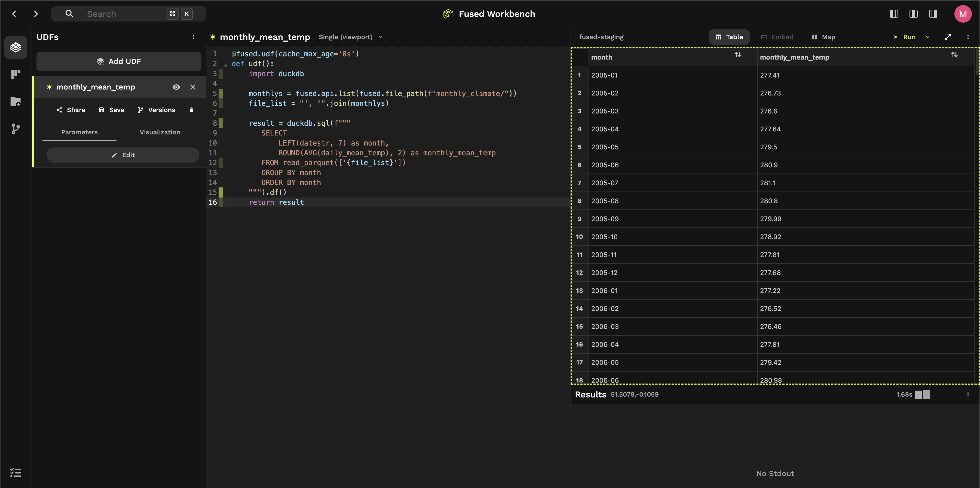This screenshot has width=980, height=488.
Task: Open the Run options dropdown arrow
Action: [927, 37]
